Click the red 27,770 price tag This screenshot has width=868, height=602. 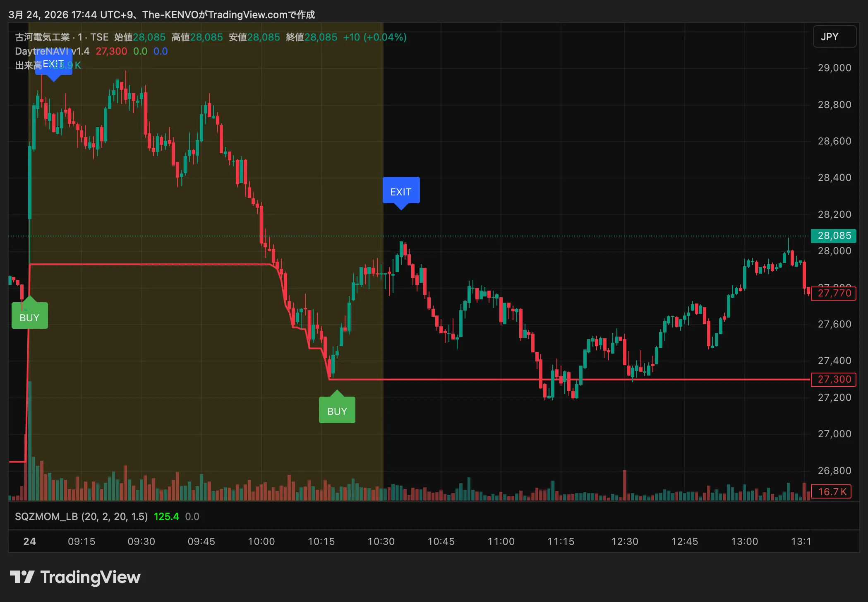(834, 293)
